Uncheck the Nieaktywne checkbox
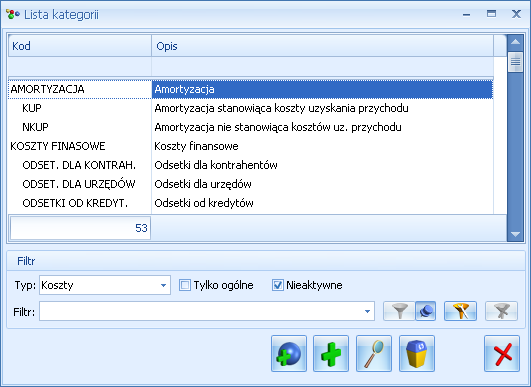531x387 pixels. pos(278,285)
